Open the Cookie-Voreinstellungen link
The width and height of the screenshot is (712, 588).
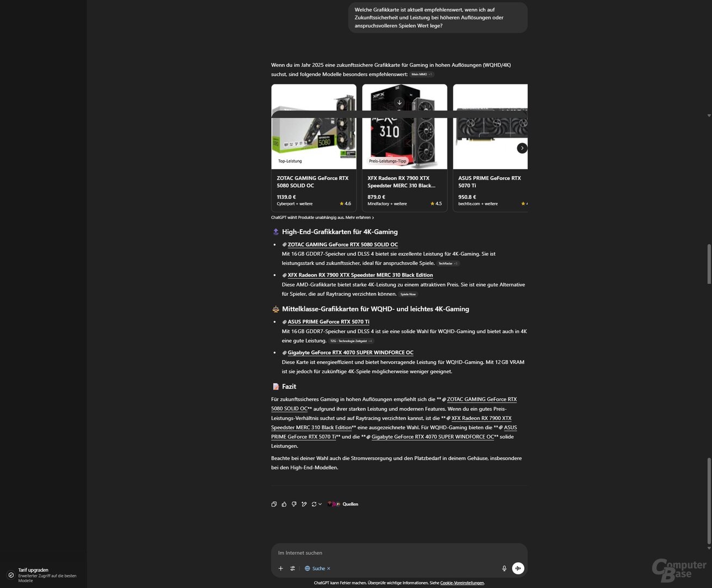tap(462, 583)
